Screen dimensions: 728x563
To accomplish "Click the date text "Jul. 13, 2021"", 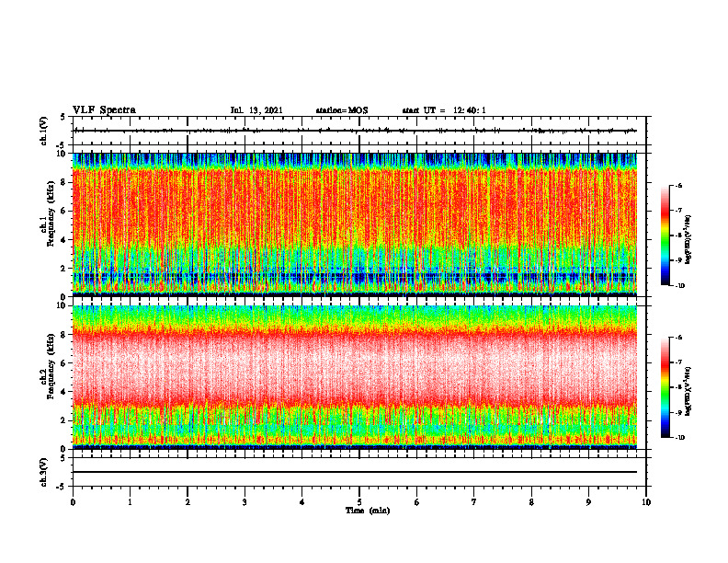I will click(x=256, y=110).
